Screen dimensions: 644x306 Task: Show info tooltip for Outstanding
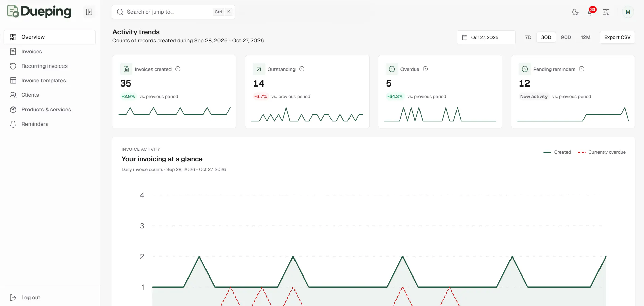point(302,69)
